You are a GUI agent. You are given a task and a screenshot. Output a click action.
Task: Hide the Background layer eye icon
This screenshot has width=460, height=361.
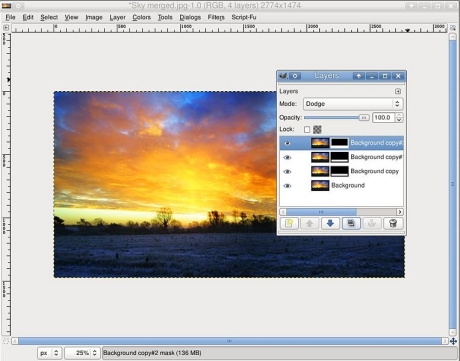click(287, 186)
